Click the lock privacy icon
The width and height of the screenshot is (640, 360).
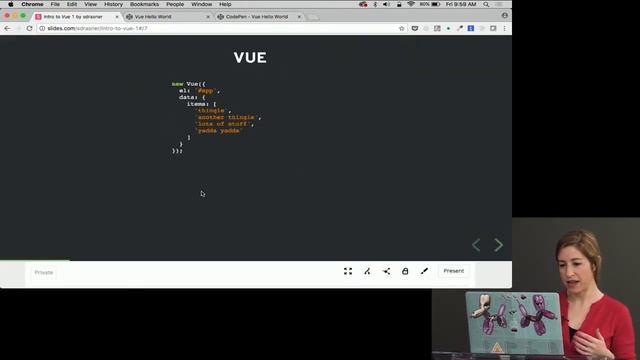point(405,271)
